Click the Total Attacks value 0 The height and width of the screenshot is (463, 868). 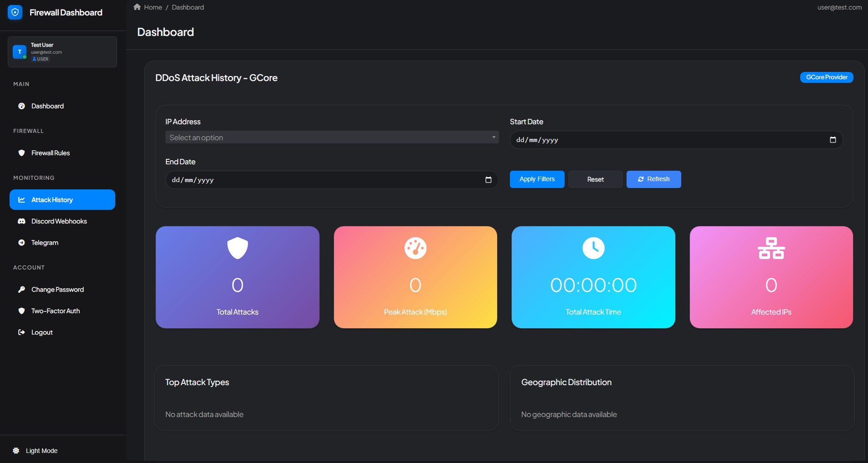(237, 285)
